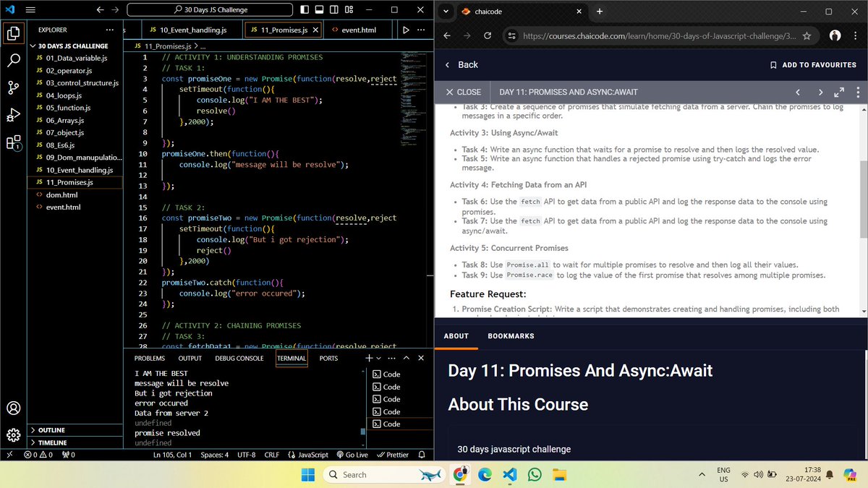Viewport: 868px width, 488px height.
Task: Expand the lesson content to fullscreen
Action: click(839, 93)
